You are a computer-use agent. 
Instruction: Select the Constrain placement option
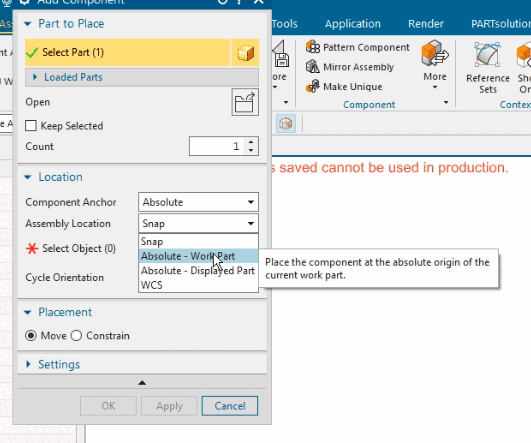76,336
